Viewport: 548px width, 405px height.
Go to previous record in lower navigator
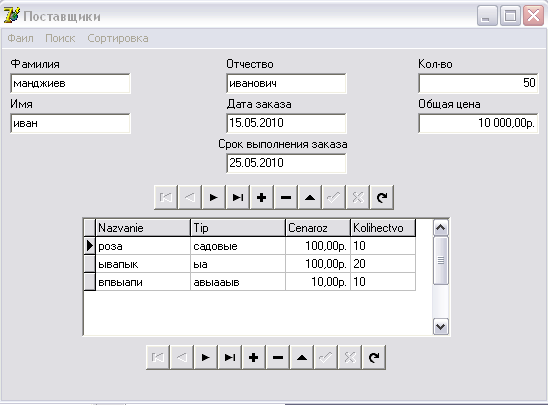[182, 357]
